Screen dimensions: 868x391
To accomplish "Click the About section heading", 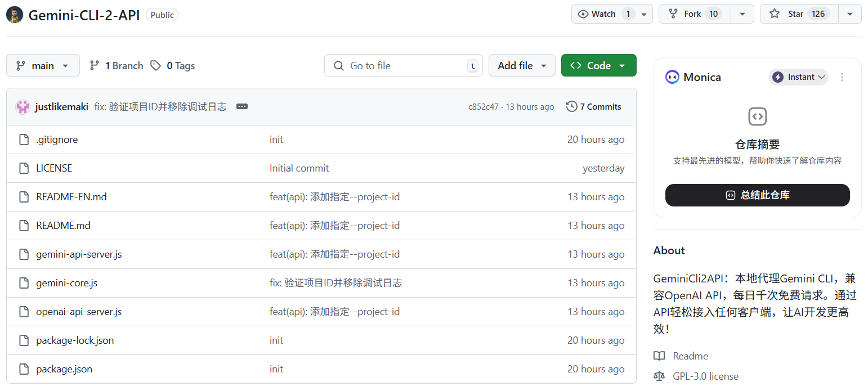I will tap(669, 251).
